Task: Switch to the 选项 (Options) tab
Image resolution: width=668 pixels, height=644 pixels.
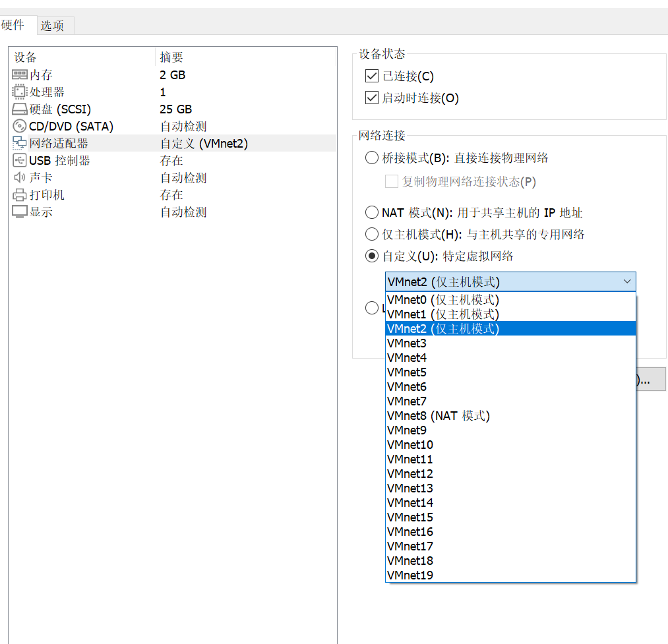Action: pyautogui.click(x=52, y=26)
